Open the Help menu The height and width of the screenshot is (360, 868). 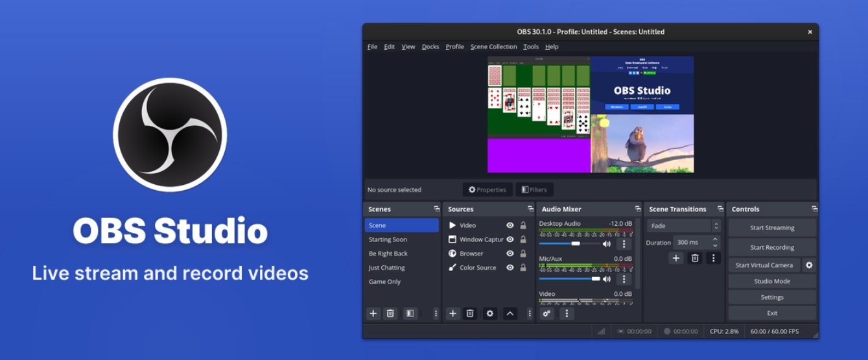tap(552, 47)
